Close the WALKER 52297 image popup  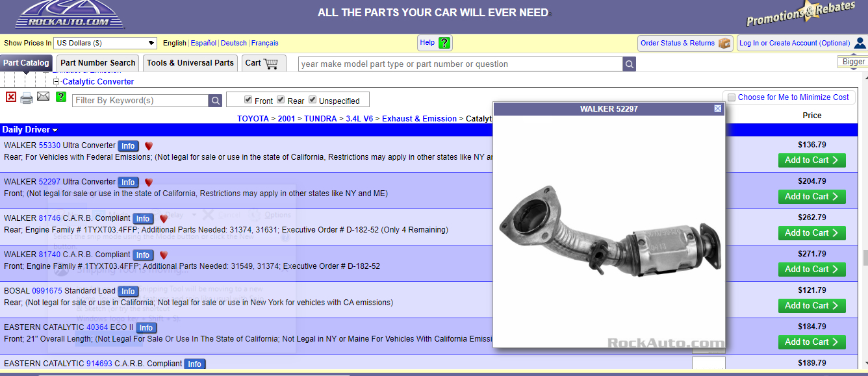[x=718, y=108]
